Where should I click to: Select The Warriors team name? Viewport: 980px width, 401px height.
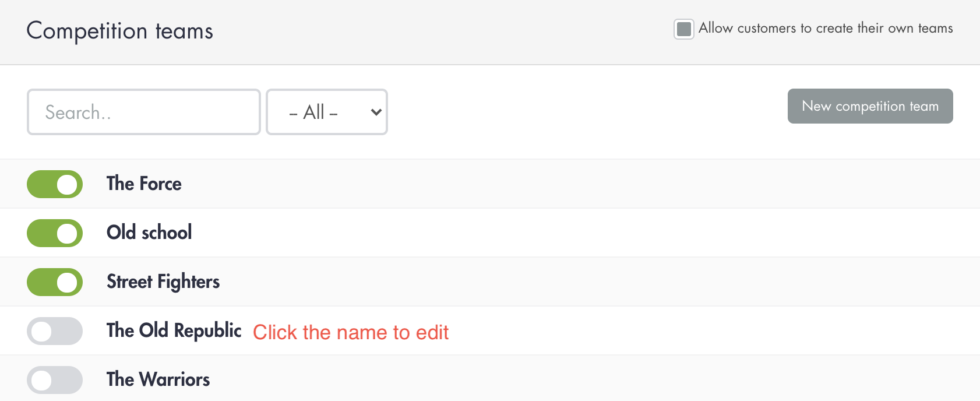(158, 379)
